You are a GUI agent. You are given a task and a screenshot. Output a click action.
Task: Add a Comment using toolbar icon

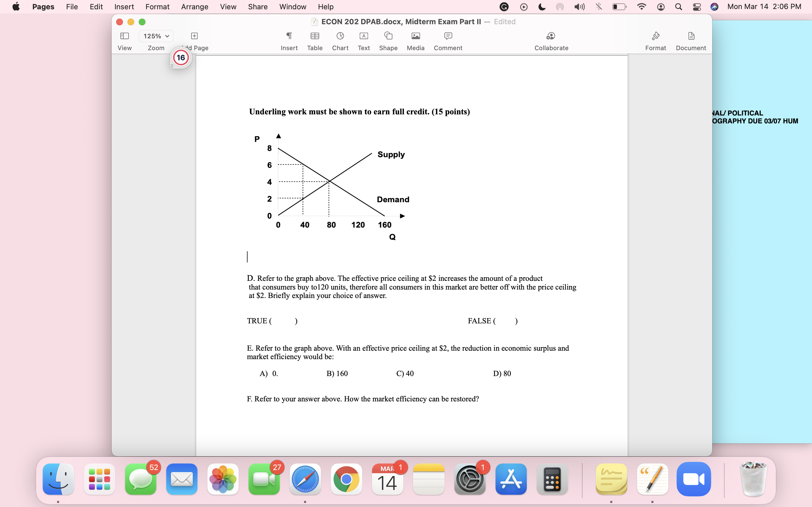pyautogui.click(x=448, y=36)
